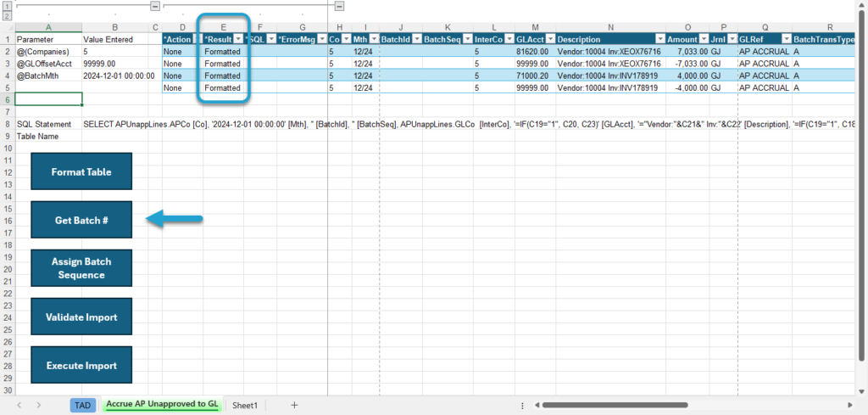The height and width of the screenshot is (415, 868).
Task: Select column A header
Action: (x=48, y=27)
